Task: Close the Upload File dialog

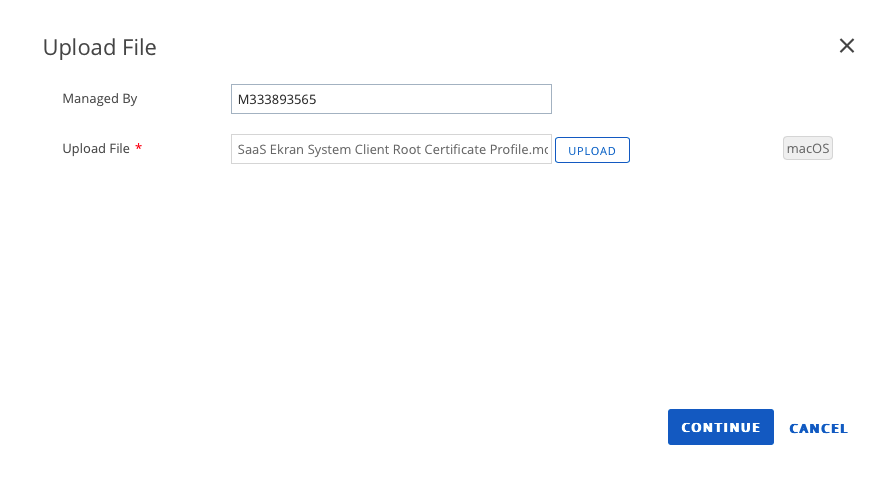Action: pos(846,46)
